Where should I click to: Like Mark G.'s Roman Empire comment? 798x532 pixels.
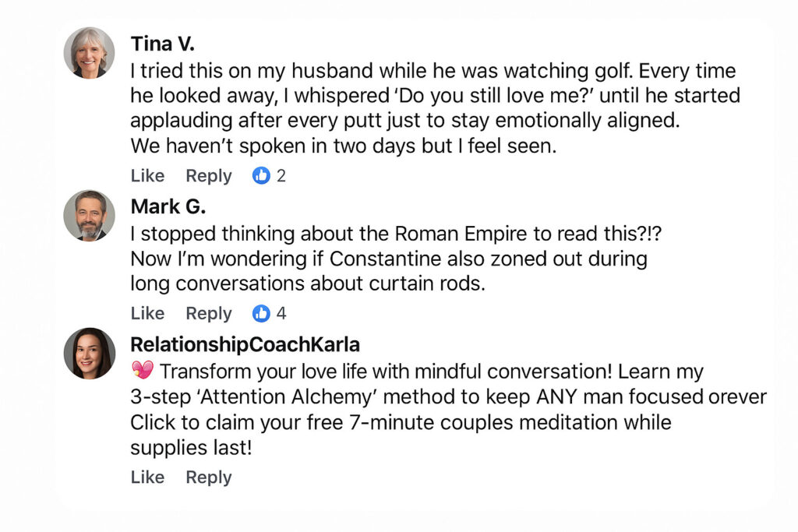click(x=147, y=313)
